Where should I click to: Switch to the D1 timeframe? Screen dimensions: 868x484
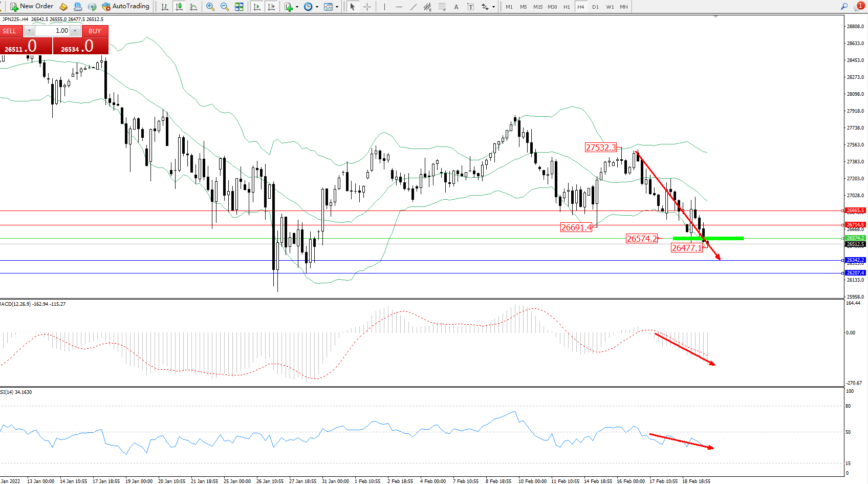point(595,7)
